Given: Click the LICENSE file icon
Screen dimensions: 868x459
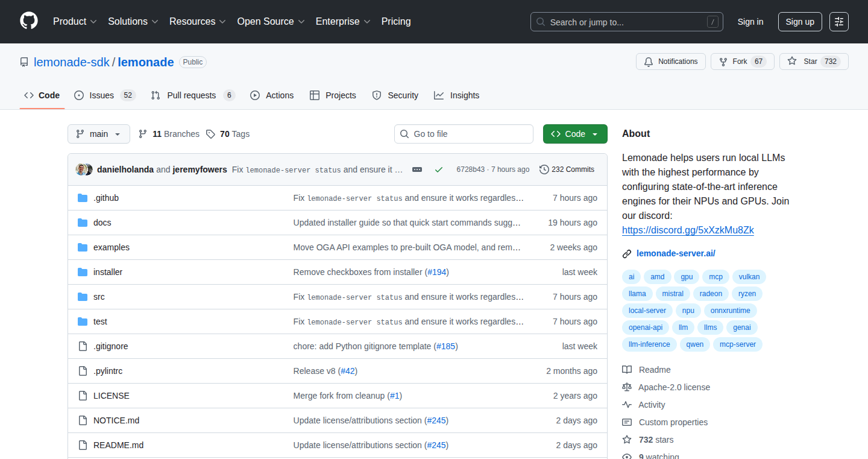Looking at the screenshot, I should point(83,396).
